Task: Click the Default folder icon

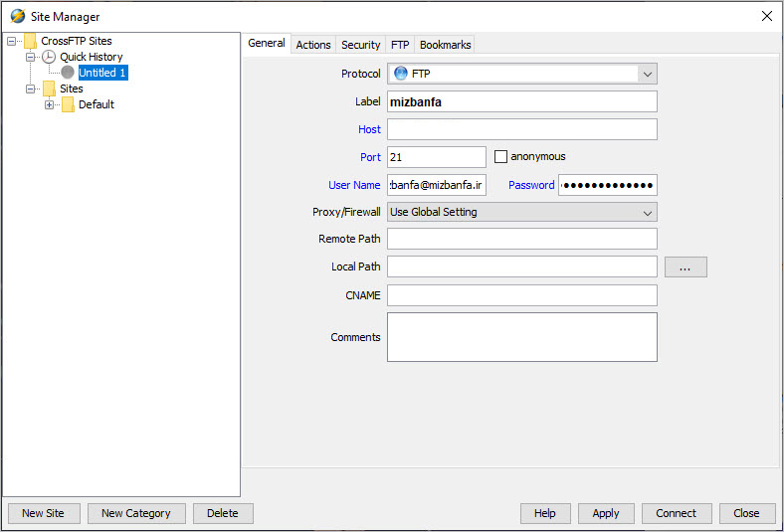Action: (68, 104)
